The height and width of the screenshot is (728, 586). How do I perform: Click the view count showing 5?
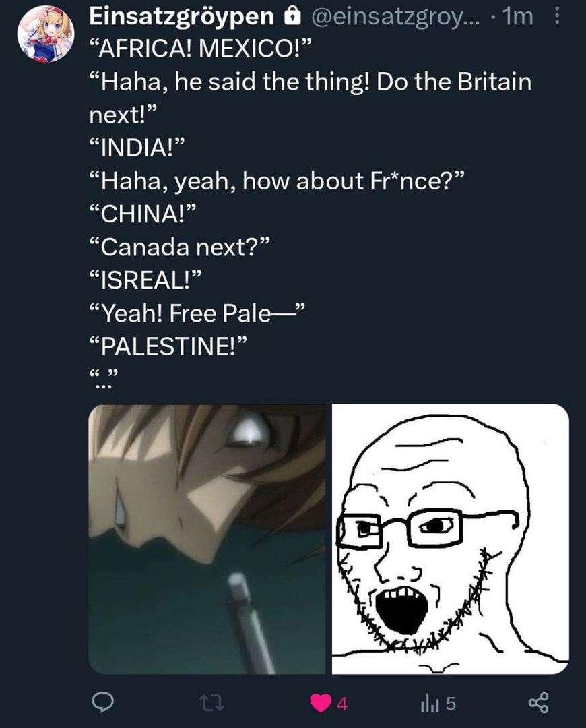tap(451, 704)
